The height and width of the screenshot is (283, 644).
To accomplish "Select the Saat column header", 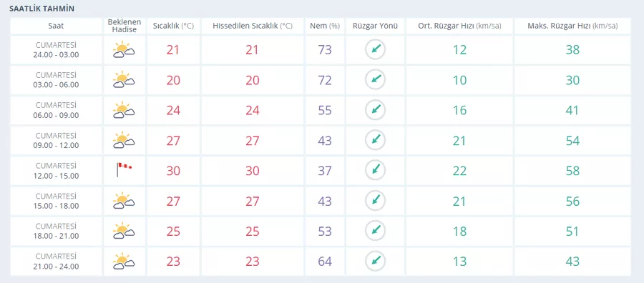I will point(56,26).
